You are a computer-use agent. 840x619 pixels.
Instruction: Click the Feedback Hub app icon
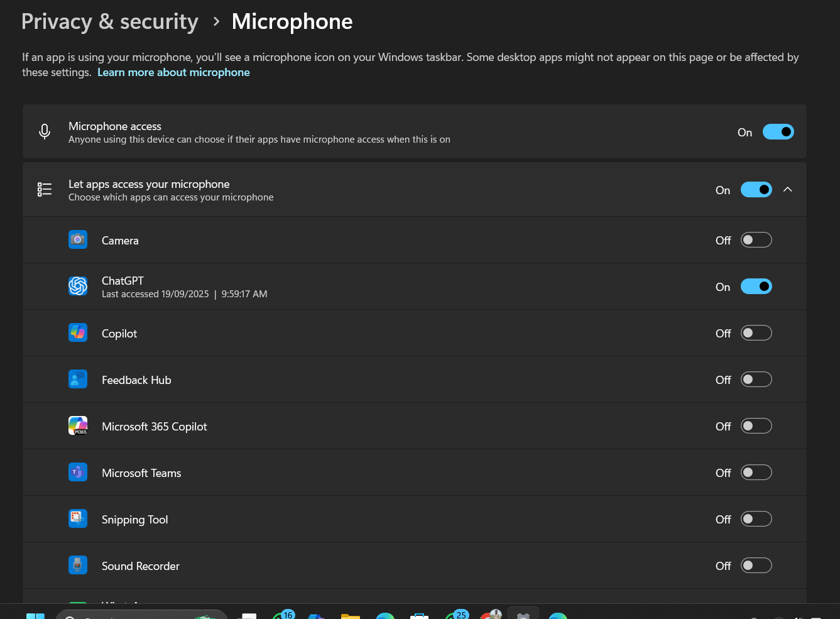pyautogui.click(x=78, y=379)
